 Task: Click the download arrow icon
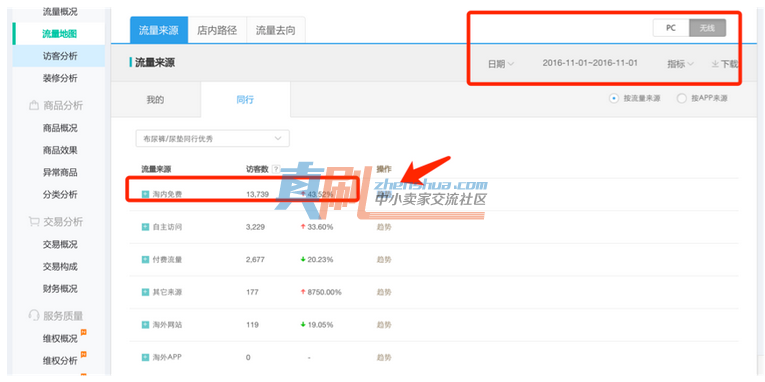[x=715, y=64]
